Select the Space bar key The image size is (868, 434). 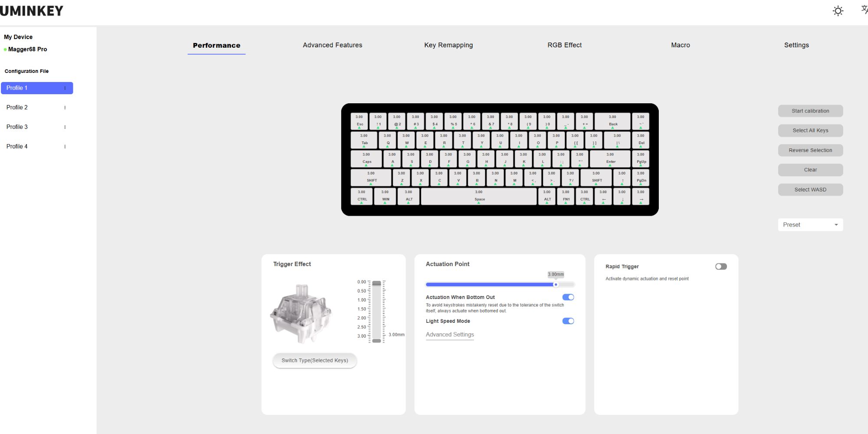point(479,196)
